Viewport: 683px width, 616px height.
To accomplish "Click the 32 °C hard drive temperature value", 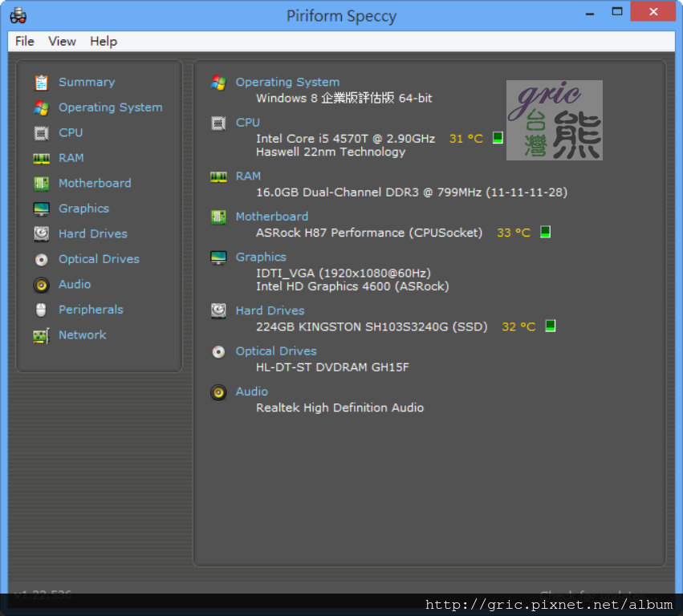I will pyautogui.click(x=518, y=327).
